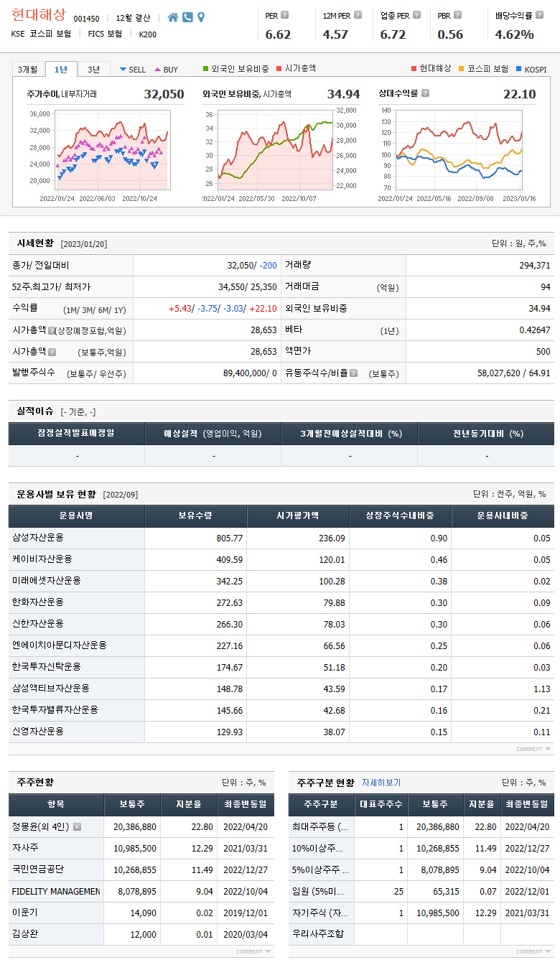Select the 삼성자산운용 row
The width and height of the screenshot is (560, 970).
[281, 538]
